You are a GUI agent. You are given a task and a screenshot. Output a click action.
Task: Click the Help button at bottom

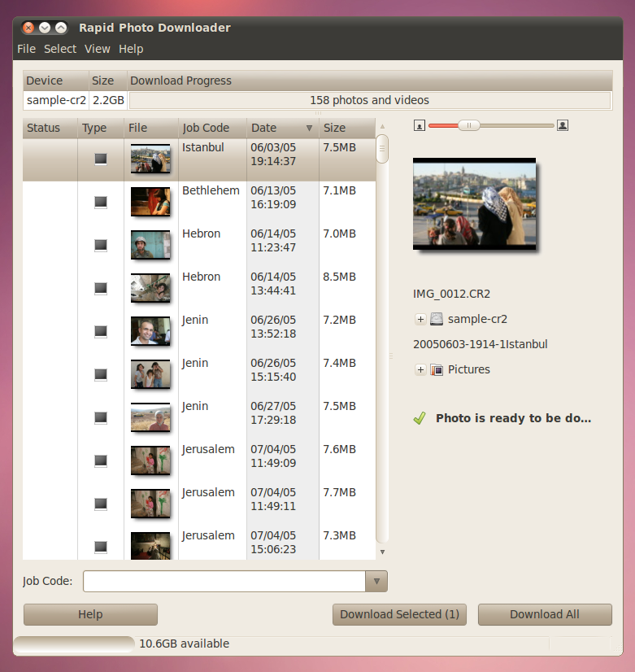90,614
